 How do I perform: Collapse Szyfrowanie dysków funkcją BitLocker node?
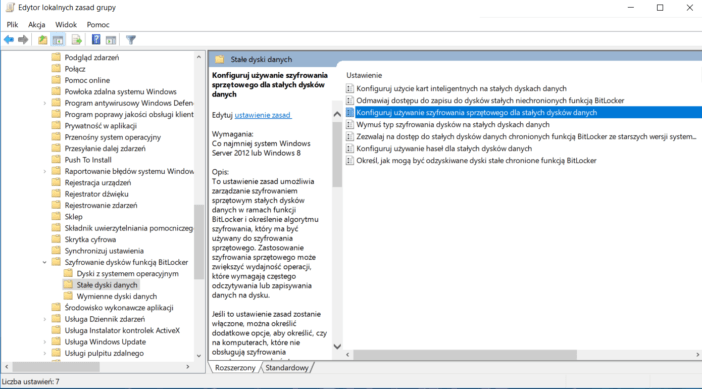pyautogui.click(x=44, y=262)
